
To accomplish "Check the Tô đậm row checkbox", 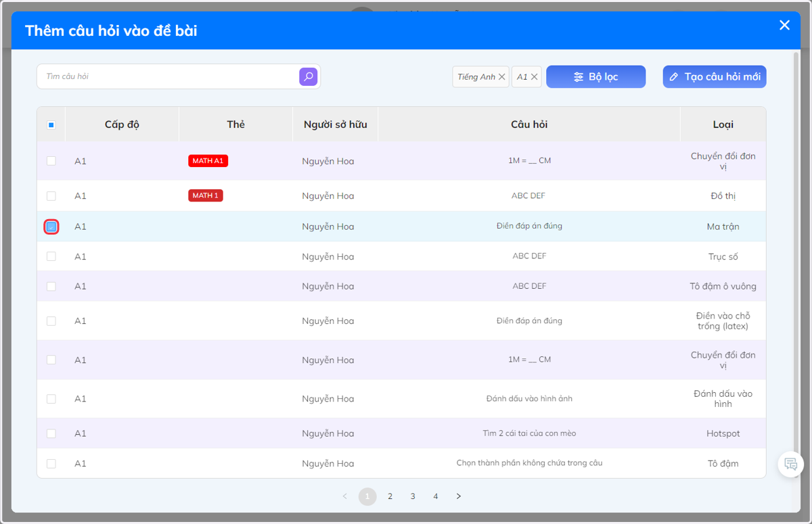I will coord(51,464).
